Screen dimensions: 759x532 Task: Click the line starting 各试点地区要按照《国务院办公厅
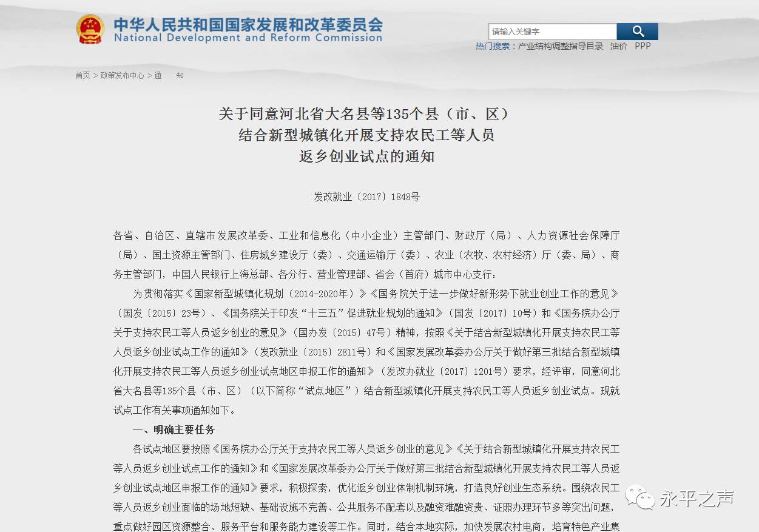tap(376, 449)
